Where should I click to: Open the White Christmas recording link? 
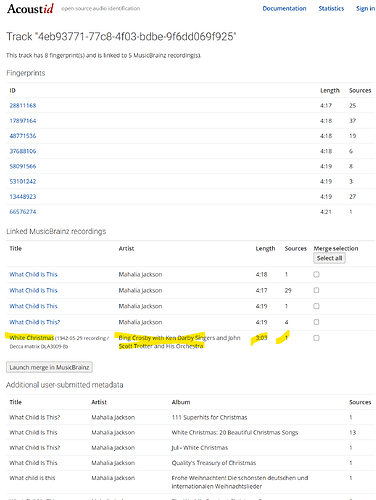tap(32, 338)
